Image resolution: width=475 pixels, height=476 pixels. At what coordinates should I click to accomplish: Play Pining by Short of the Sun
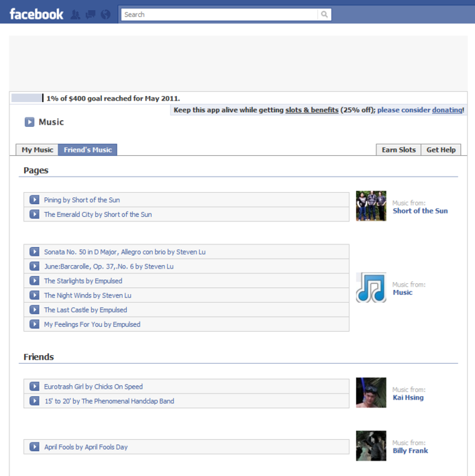[x=34, y=200]
